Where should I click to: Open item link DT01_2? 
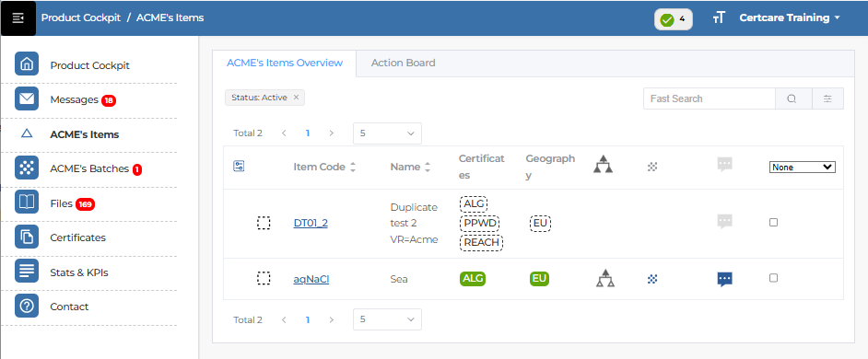pyautogui.click(x=311, y=223)
